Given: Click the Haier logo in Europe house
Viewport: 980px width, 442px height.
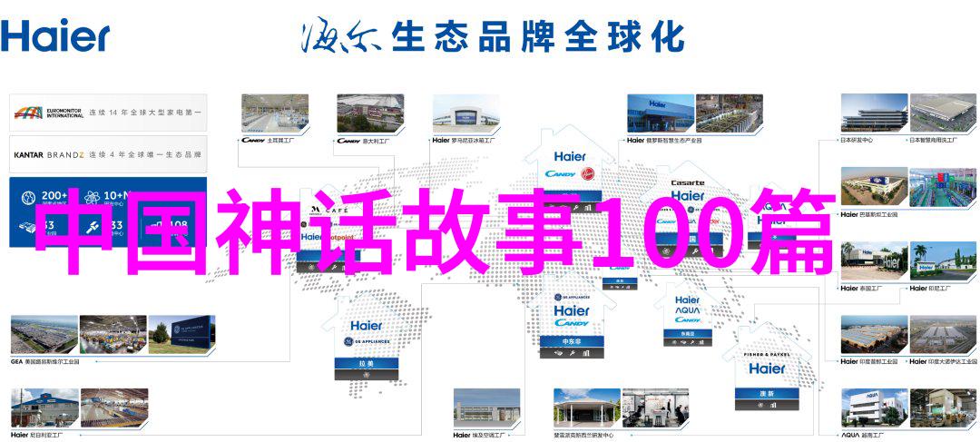Looking at the screenshot, I should (x=569, y=156).
